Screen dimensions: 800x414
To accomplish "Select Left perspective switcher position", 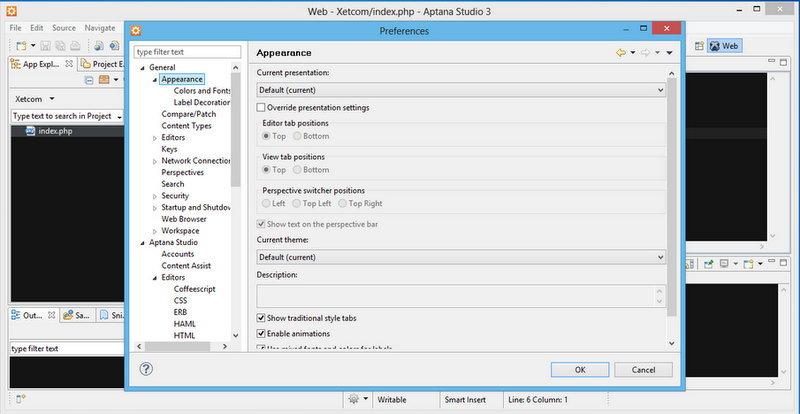I will [x=266, y=204].
